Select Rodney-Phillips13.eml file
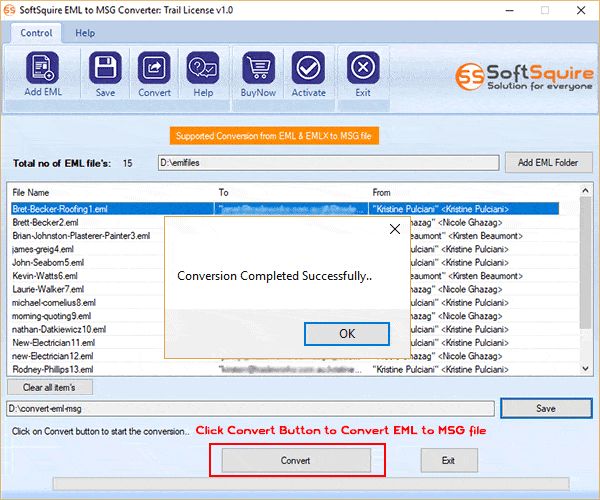 click(52, 369)
